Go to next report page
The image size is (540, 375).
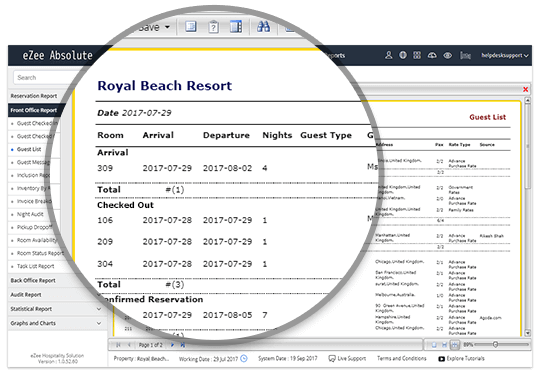[172, 345]
